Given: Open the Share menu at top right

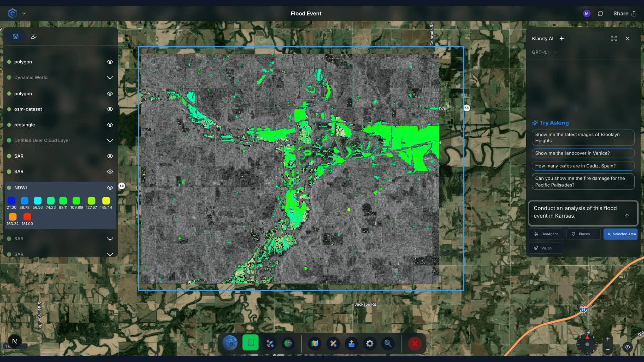Looking at the screenshot, I should click(x=624, y=14).
